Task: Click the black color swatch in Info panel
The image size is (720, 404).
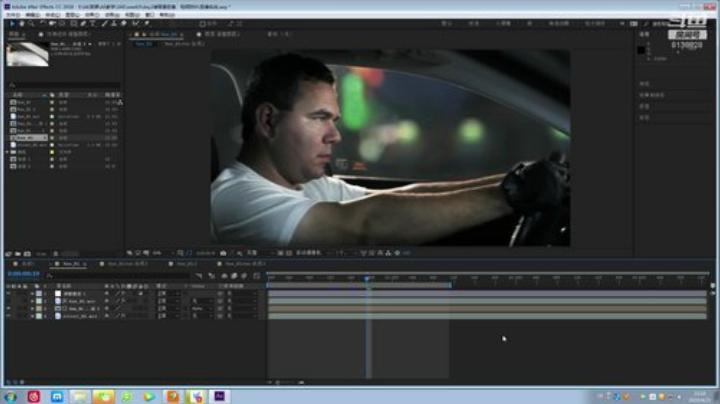Action: 641,50
